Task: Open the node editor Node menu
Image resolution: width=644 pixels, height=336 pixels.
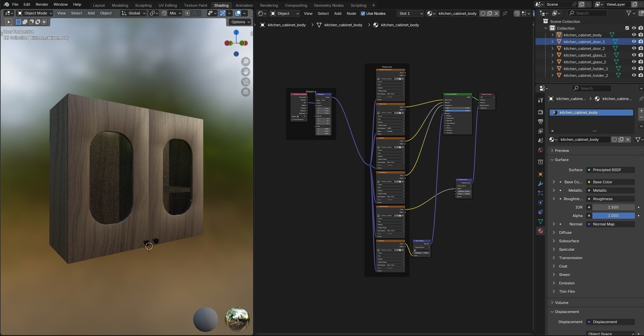Action: click(351, 13)
